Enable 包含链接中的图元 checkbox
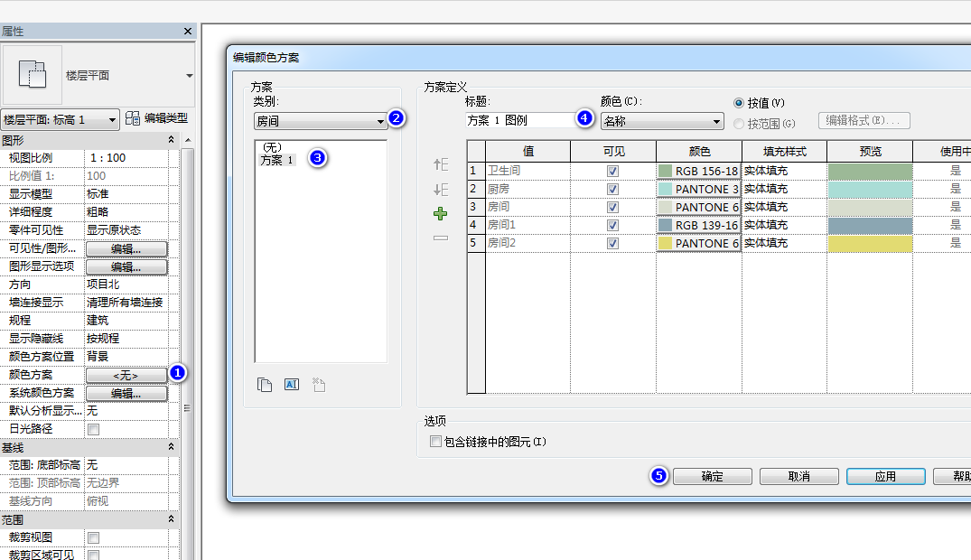 coord(435,441)
